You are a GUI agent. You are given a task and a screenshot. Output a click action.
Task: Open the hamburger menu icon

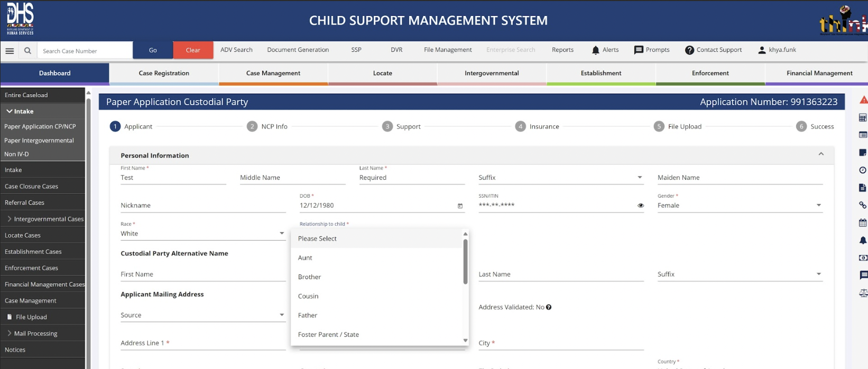click(x=10, y=51)
